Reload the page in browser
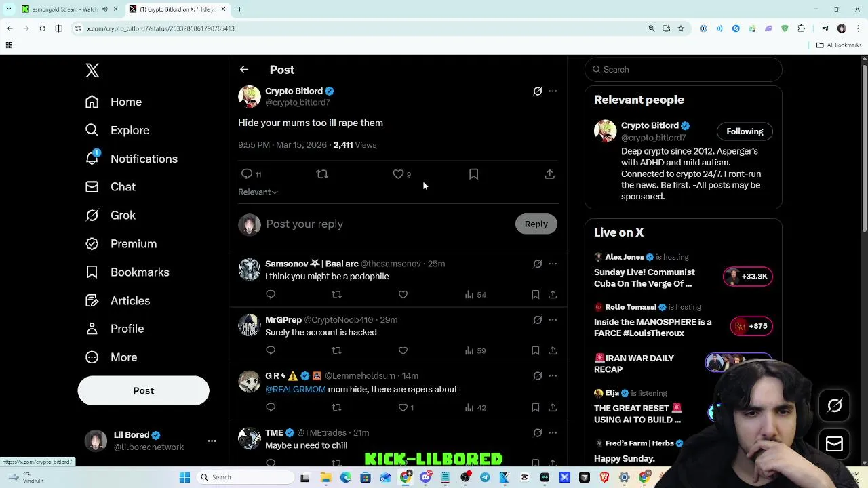Image resolution: width=868 pixels, height=488 pixels. coord(42,28)
